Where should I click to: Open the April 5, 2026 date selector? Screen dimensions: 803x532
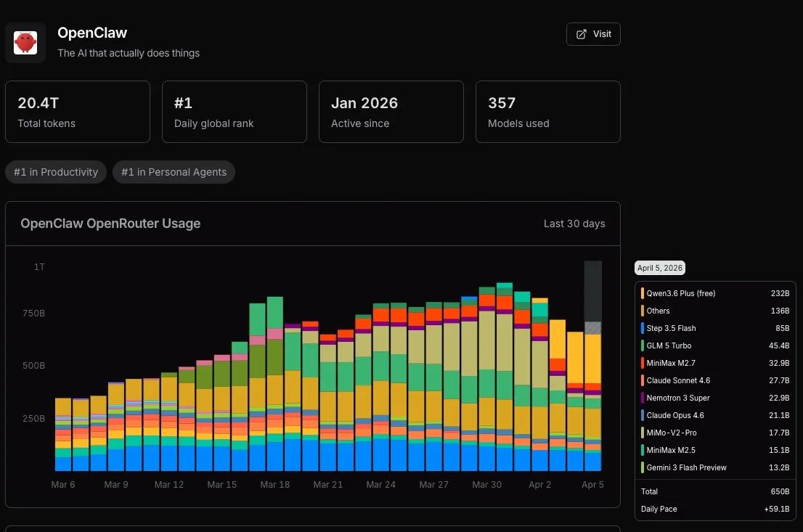click(x=659, y=268)
